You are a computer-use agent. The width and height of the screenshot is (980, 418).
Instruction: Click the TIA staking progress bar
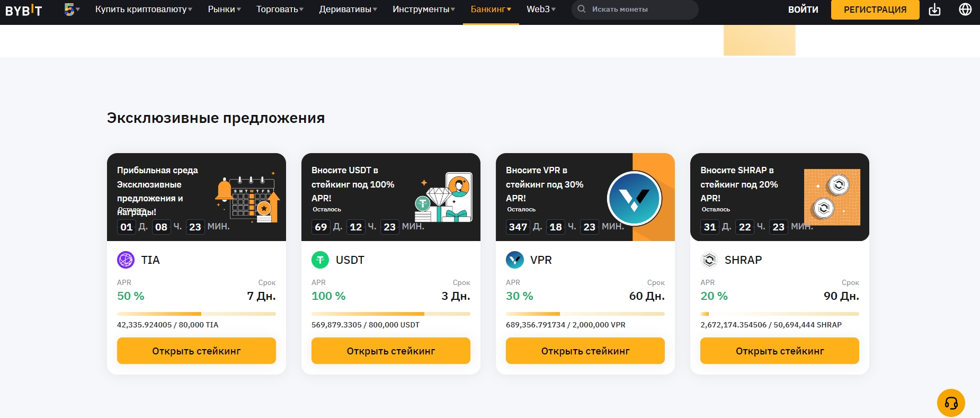pyautogui.click(x=197, y=314)
